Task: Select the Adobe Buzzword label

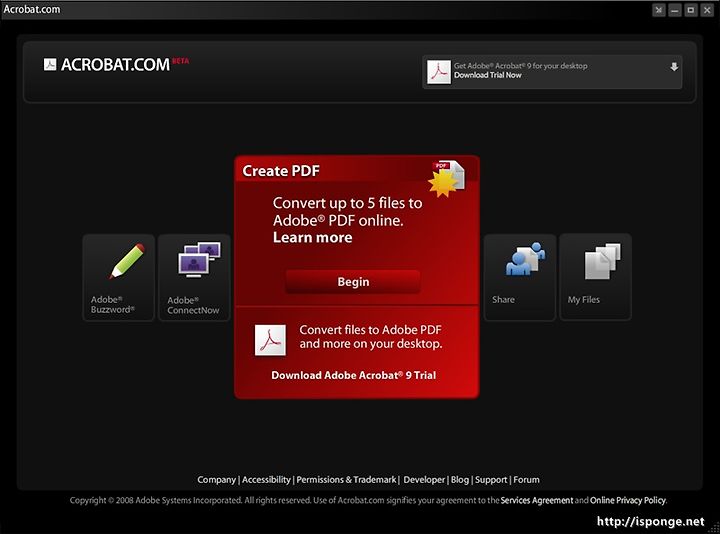Action: 112,304
